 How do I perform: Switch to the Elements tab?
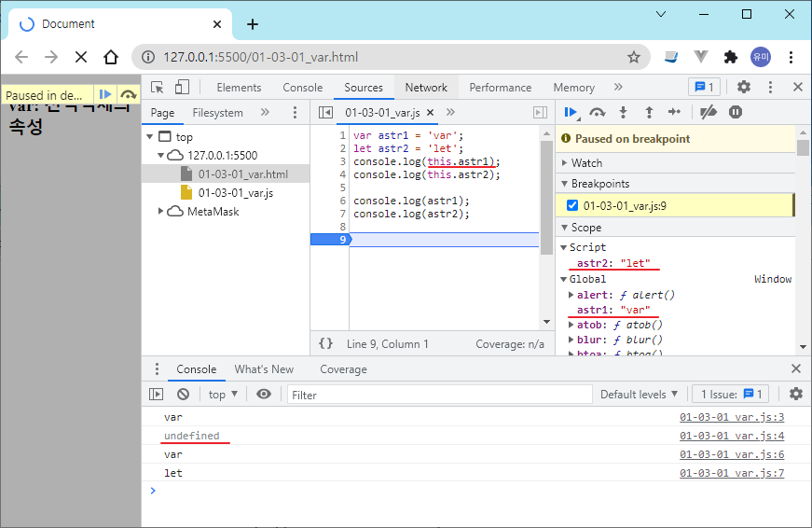239,88
